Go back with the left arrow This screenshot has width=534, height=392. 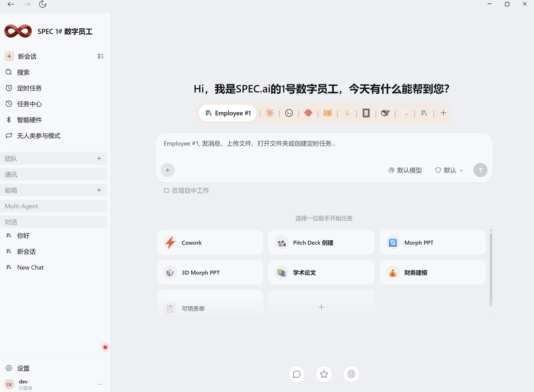(x=11, y=4)
